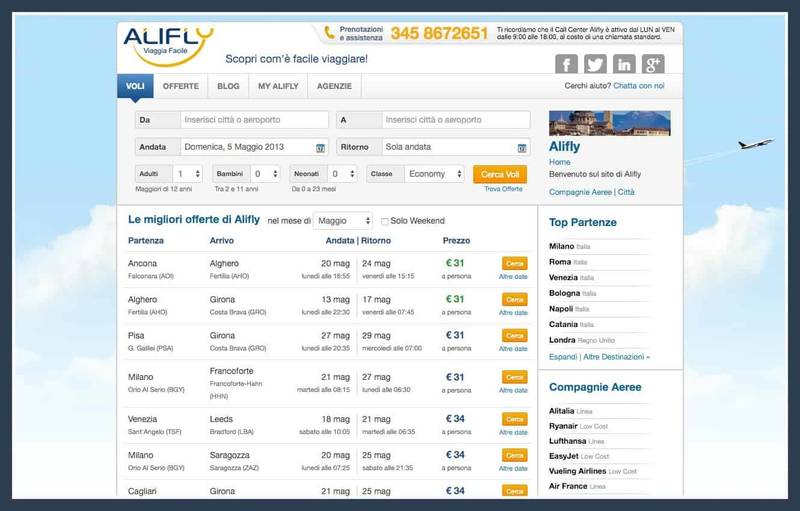Click the Chatta con noi link
This screenshot has height=511, width=800.
coord(639,87)
